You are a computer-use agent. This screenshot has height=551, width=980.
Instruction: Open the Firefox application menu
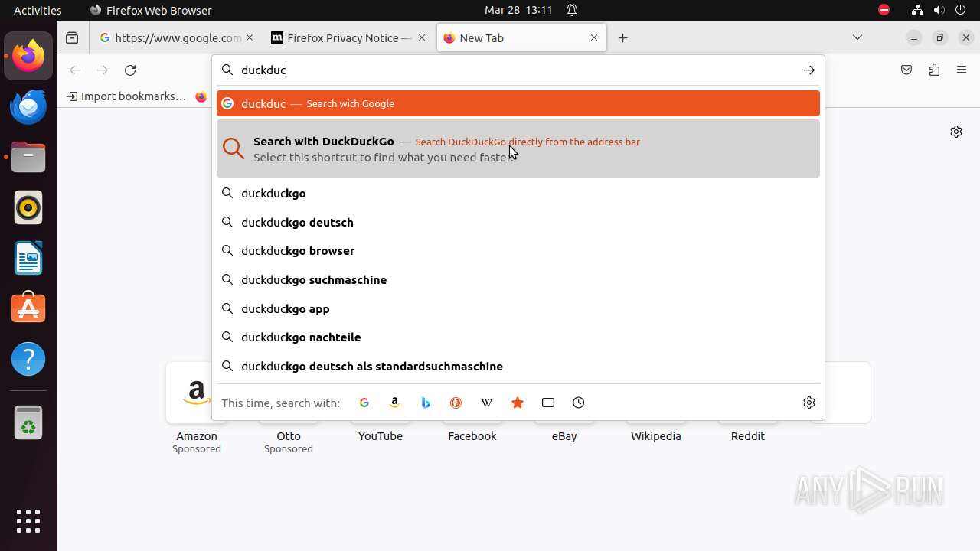pyautogui.click(x=962, y=70)
